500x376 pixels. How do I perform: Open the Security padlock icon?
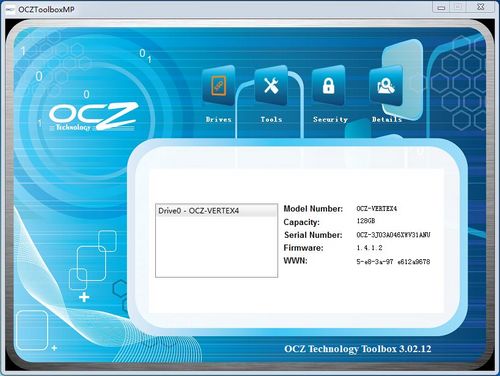tap(328, 85)
